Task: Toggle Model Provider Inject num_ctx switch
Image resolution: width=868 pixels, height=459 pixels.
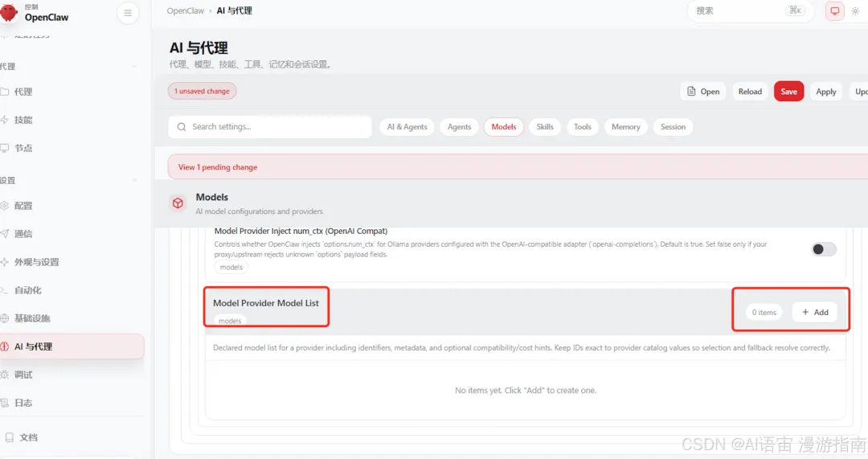Action: click(x=824, y=249)
